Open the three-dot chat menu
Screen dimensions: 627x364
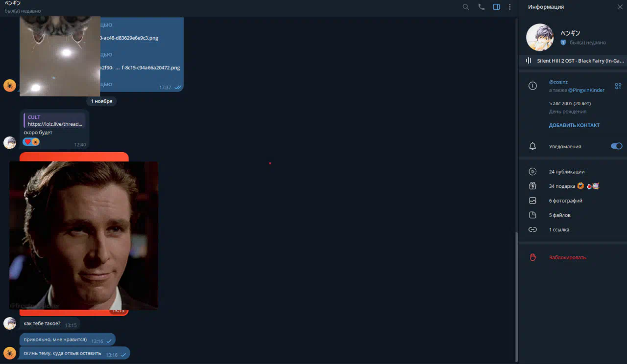point(509,7)
